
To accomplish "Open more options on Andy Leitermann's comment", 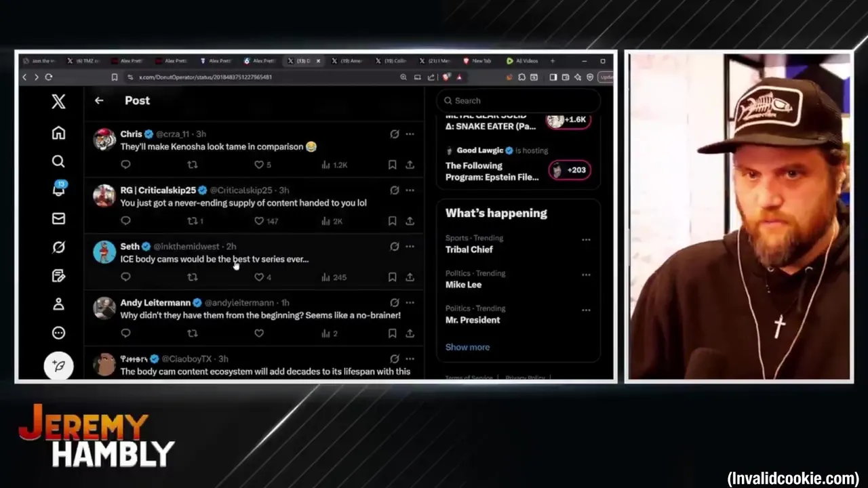I will (410, 303).
